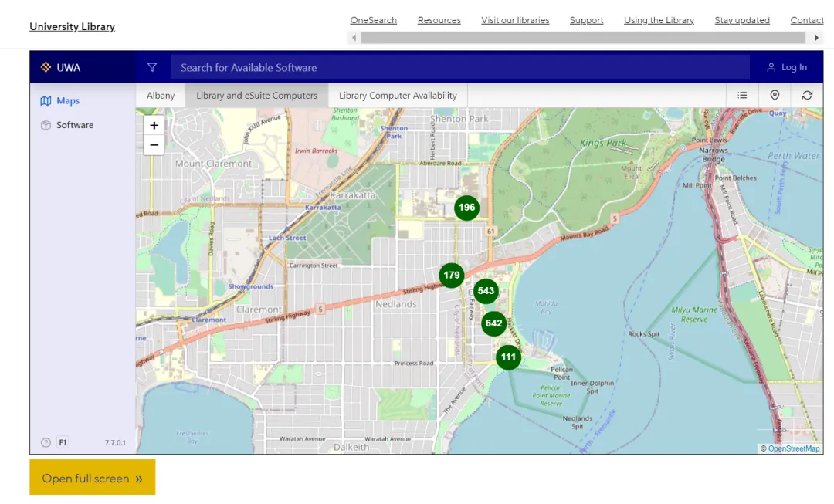Switch to the Albany tab

point(161,96)
